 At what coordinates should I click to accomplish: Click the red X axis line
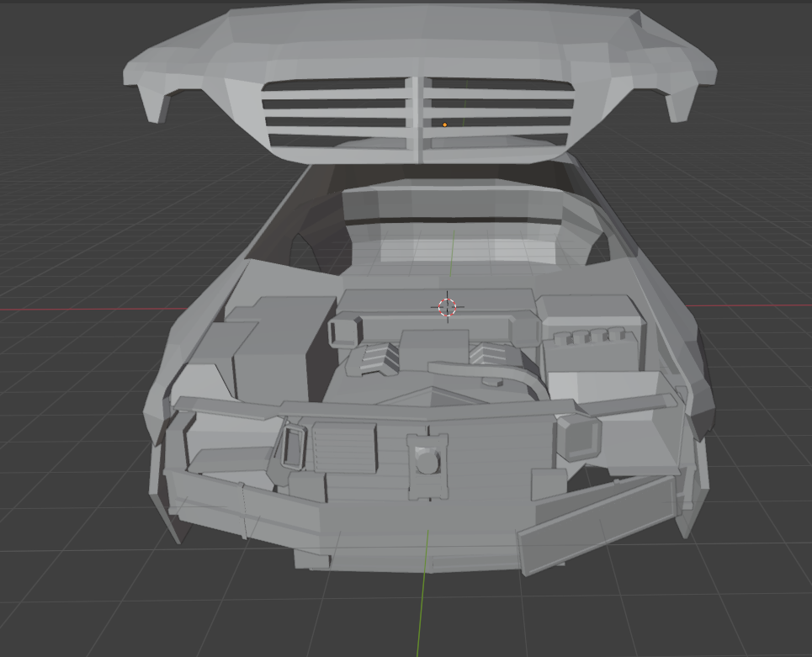84,310
